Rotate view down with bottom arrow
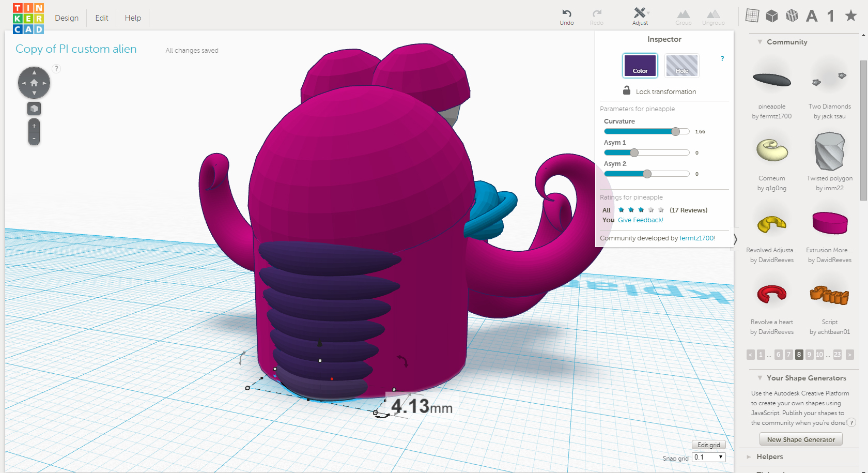Image resolution: width=868 pixels, height=473 pixels. tap(34, 93)
